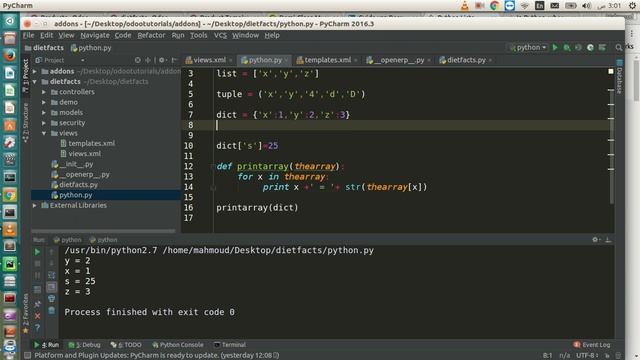Collapse the dietfacts project folder arrow
Image resolution: width=640 pixels, height=360 pixels.
click(35, 82)
